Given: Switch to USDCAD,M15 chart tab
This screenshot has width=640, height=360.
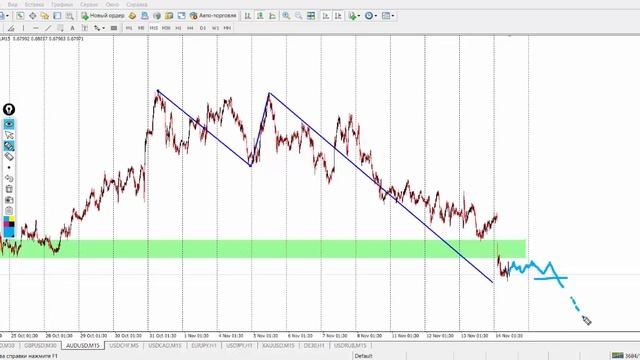Looking at the screenshot, I should tap(164, 346).
